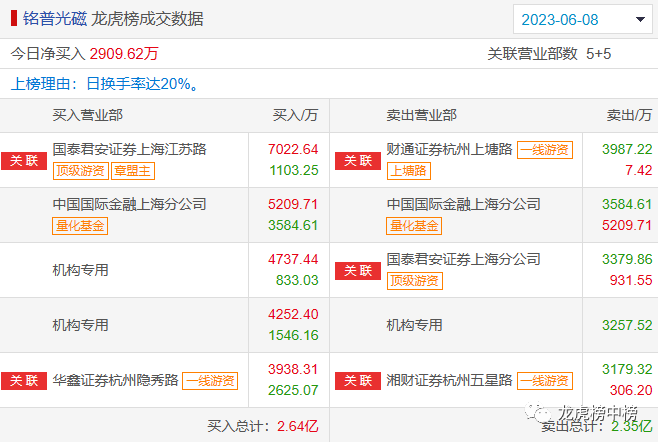The height and width of the screenshot is (442, 658).
Task: Open 财通证券杭州上塘路 brokerage link
Action: click(x=449, y=149)
